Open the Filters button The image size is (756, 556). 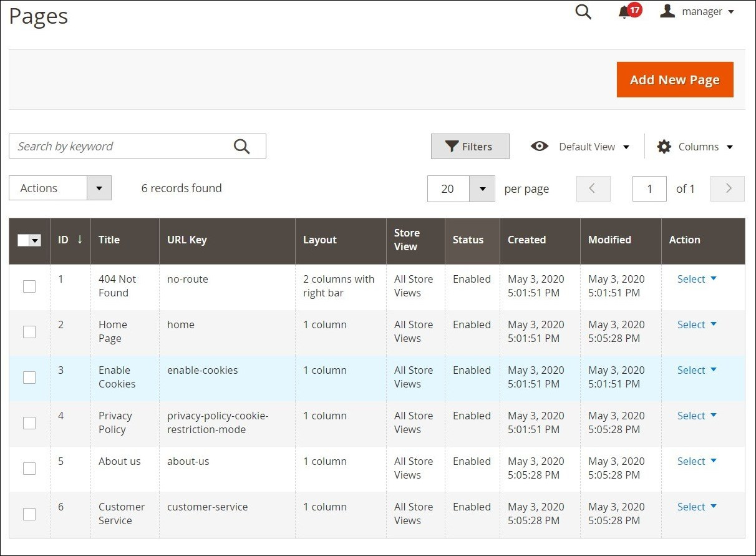tap(470, 146)
